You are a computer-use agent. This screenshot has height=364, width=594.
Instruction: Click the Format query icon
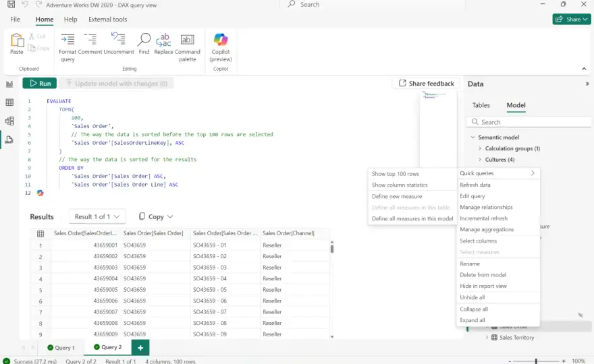[67, 39]
